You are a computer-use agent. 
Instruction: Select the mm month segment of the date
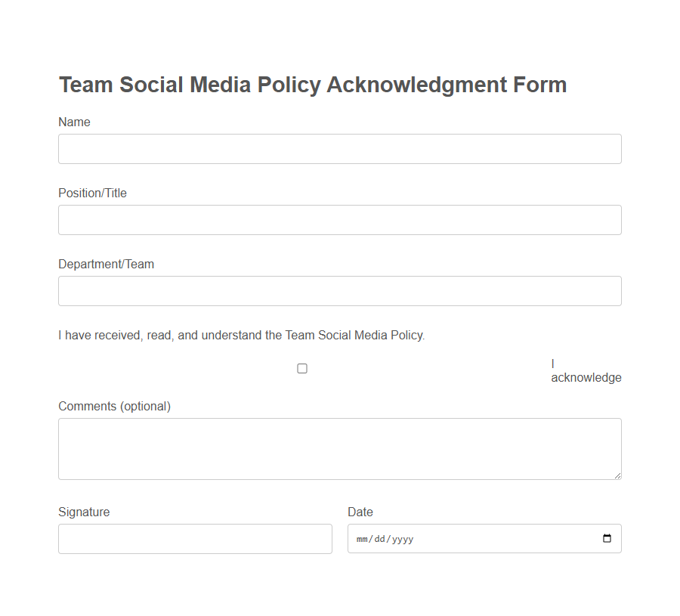tap(363, 538)
